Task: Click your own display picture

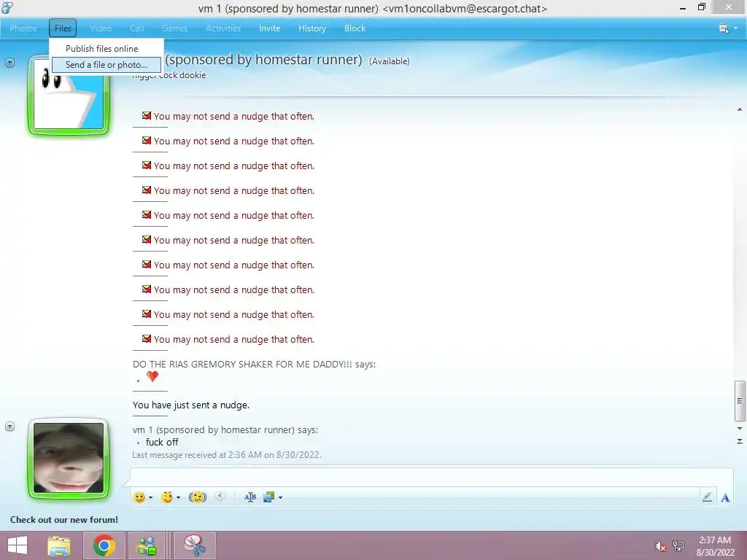Action: (x=69, y=458)
